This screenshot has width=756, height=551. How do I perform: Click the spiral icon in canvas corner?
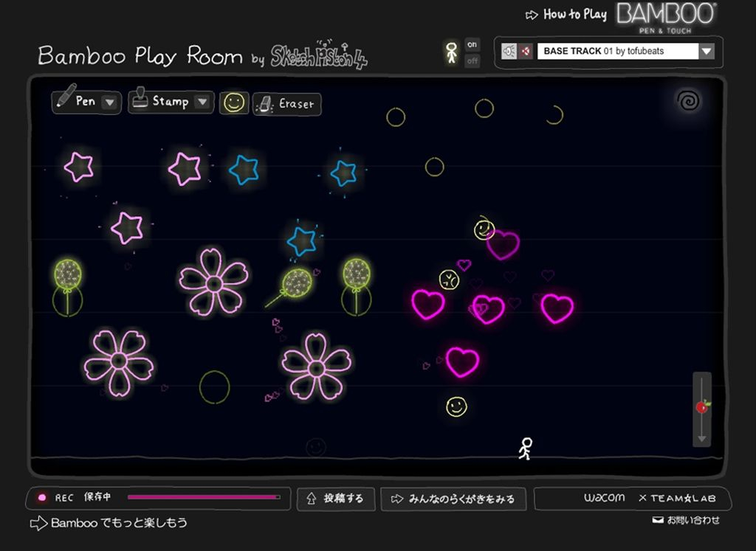coord(689,100)
